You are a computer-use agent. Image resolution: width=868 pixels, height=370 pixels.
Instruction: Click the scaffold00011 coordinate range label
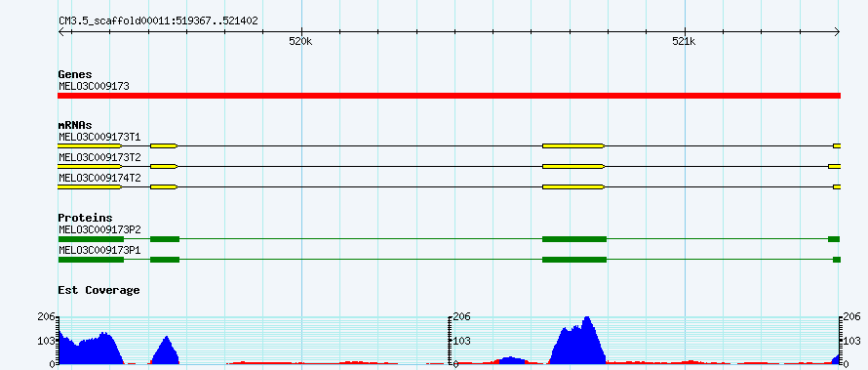(158, 21)
